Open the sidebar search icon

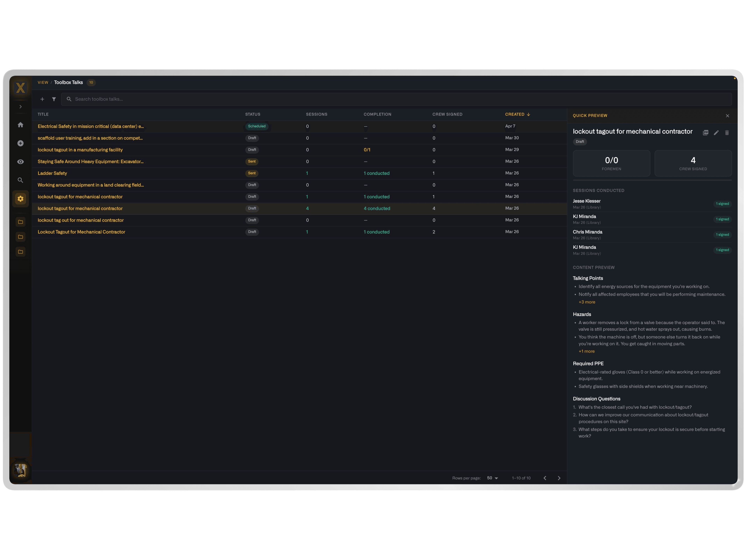pos(21,180)
